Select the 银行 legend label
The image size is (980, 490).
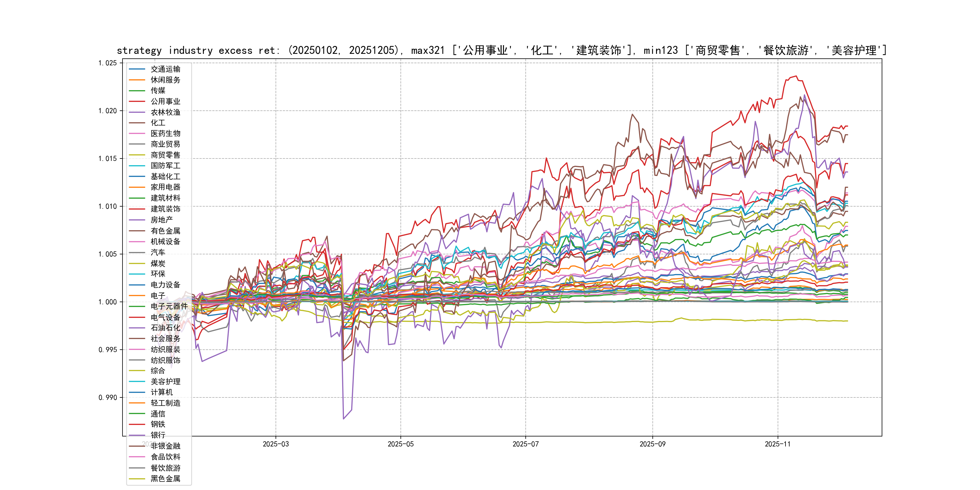pos(158,435)
